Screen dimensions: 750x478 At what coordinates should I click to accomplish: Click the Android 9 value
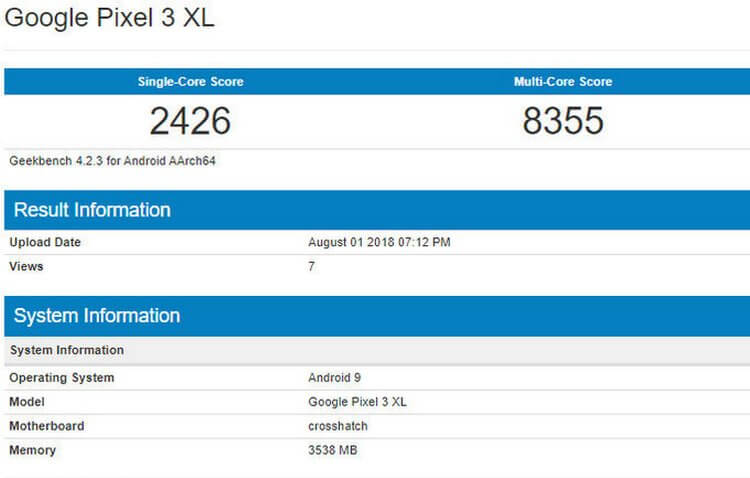(x=334, y=378)
